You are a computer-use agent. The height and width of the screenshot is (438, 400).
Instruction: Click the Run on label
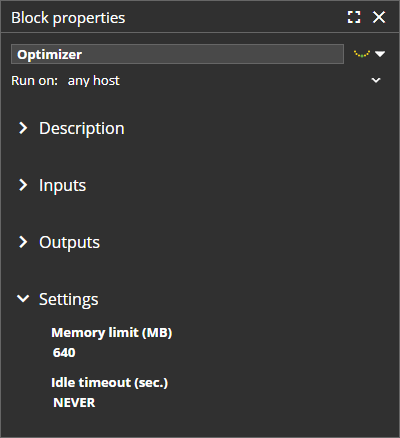[x=34, y=81]
